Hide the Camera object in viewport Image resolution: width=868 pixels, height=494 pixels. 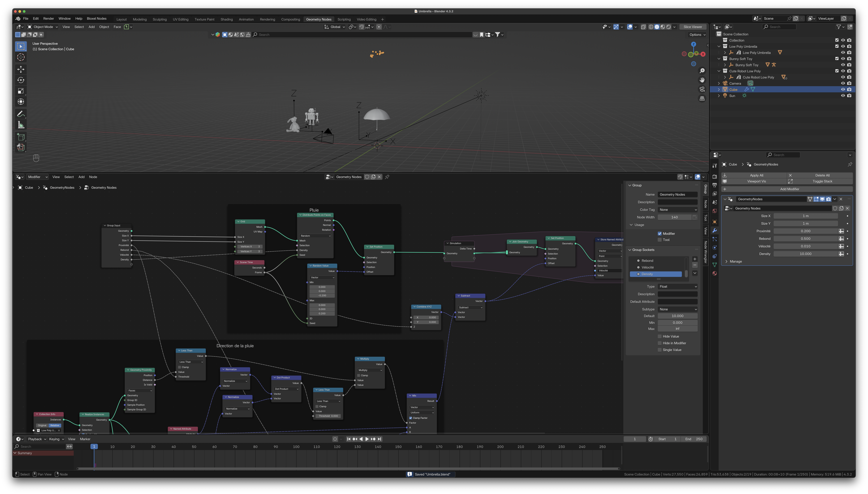tap(843, 83)
